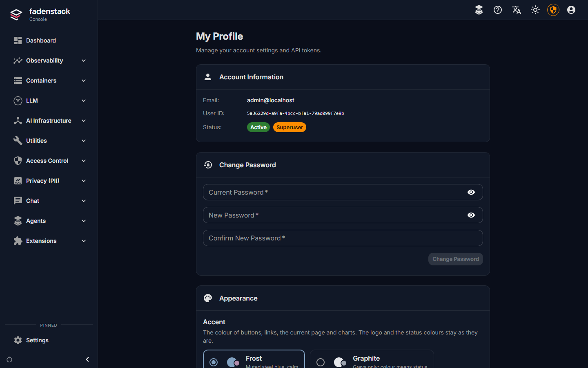This screenshot has width=588, height=368.
Task: Click the Change Password button
Action: click(456, 259)
